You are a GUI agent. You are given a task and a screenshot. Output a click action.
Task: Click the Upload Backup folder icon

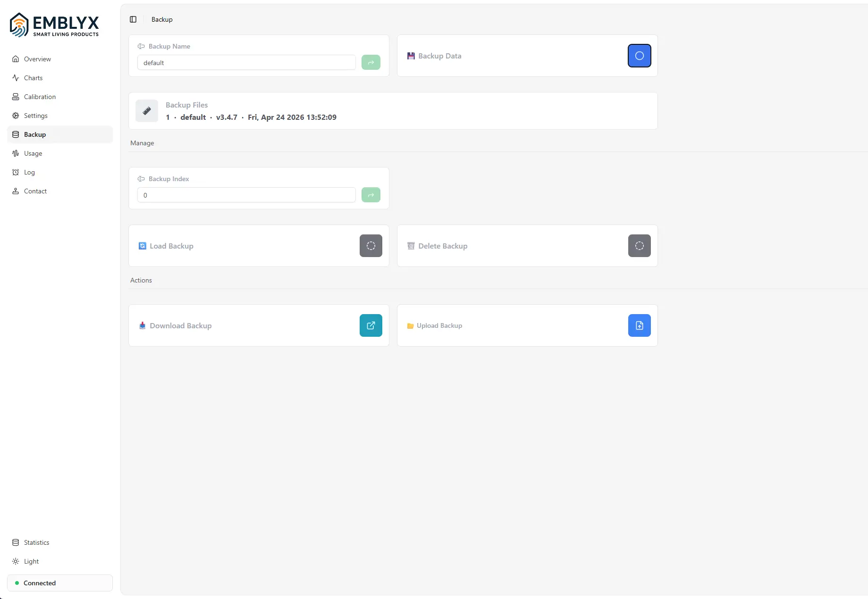[410, 326]
